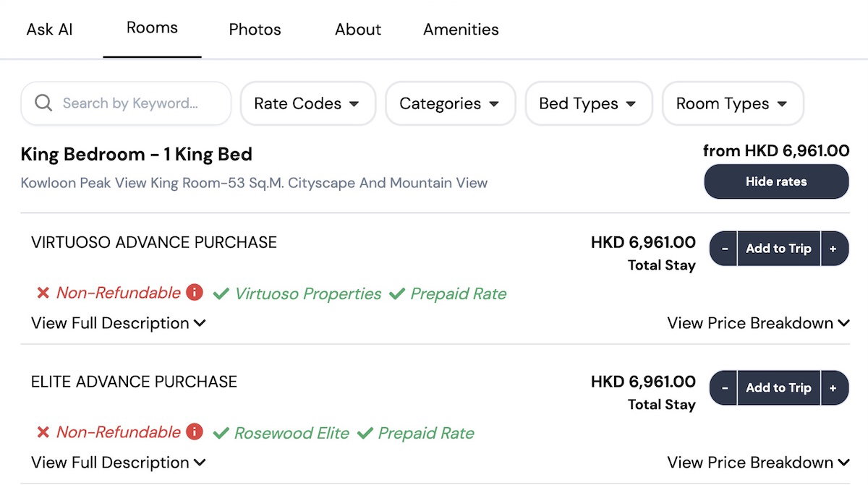The image size is (868, 485).
Task: Go to the Ask AI tab
Action: pyautogui.click(x=50, y=30)
